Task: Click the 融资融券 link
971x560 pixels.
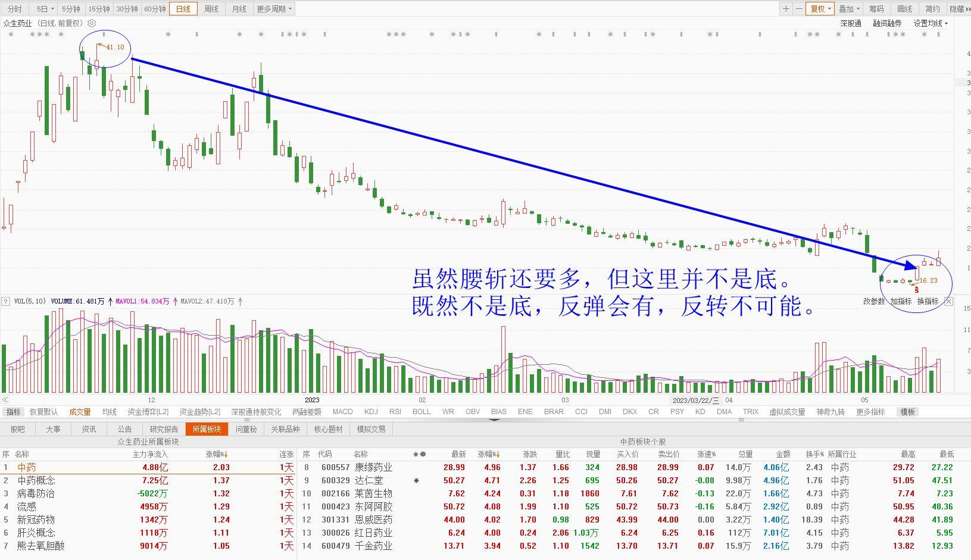Action: (887, 23)
